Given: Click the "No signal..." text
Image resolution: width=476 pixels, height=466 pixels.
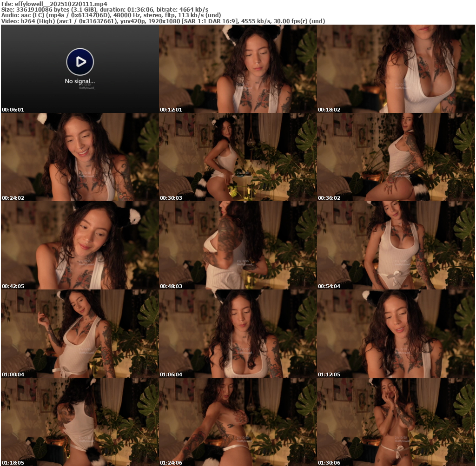Looking at the screenshot, I should point(80,81).
